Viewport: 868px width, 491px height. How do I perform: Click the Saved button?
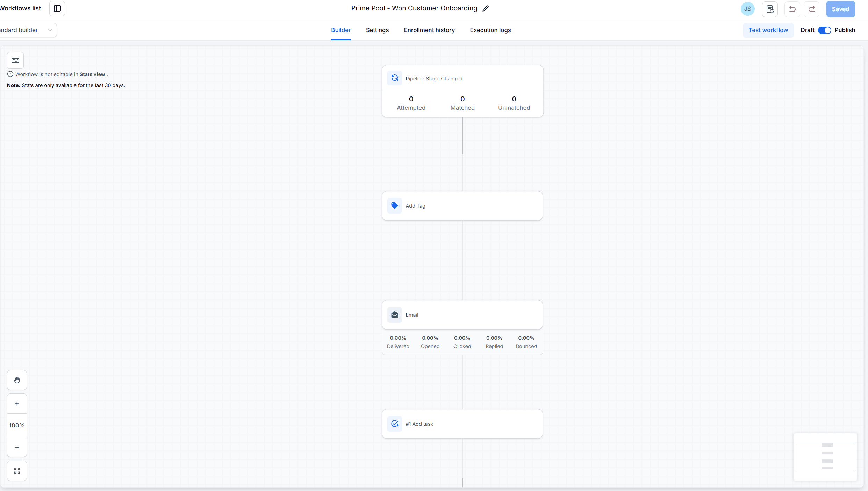[840, 9]
